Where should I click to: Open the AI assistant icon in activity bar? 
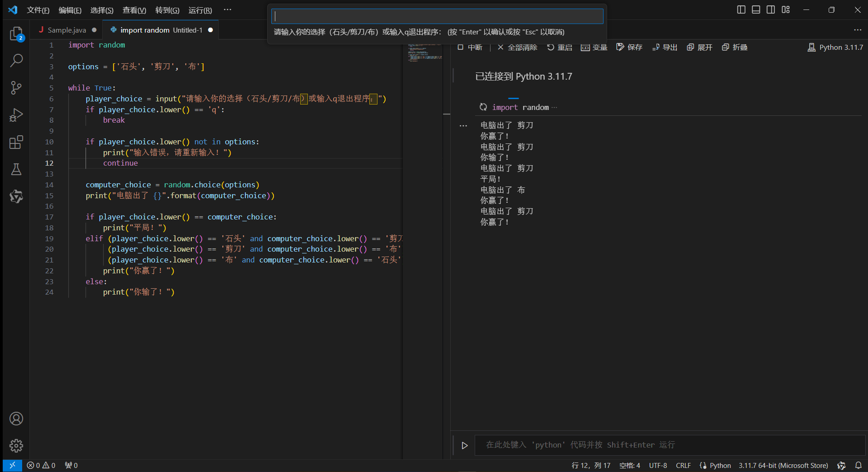[x=16, y=196]
